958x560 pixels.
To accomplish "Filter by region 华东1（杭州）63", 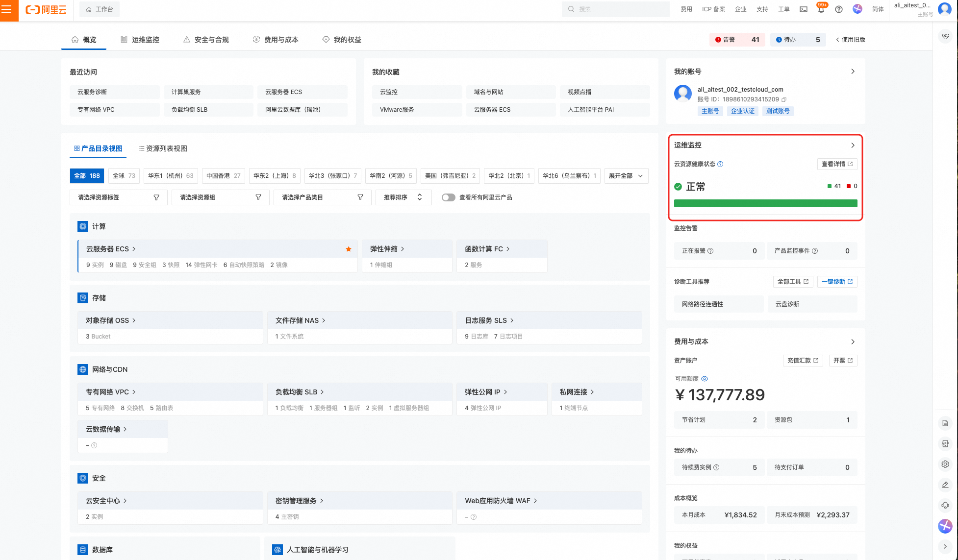I will coord(171,176).
